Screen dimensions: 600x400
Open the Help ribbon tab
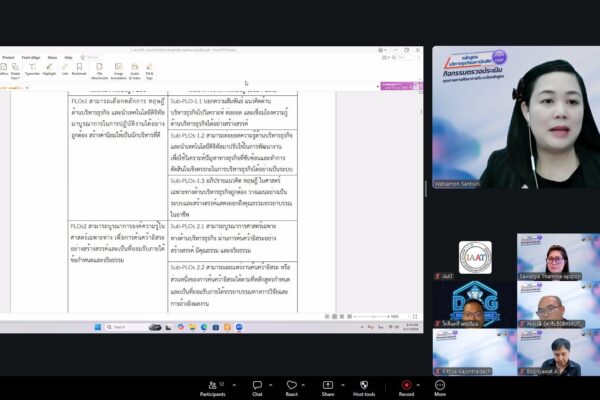[x=68, y=57]
